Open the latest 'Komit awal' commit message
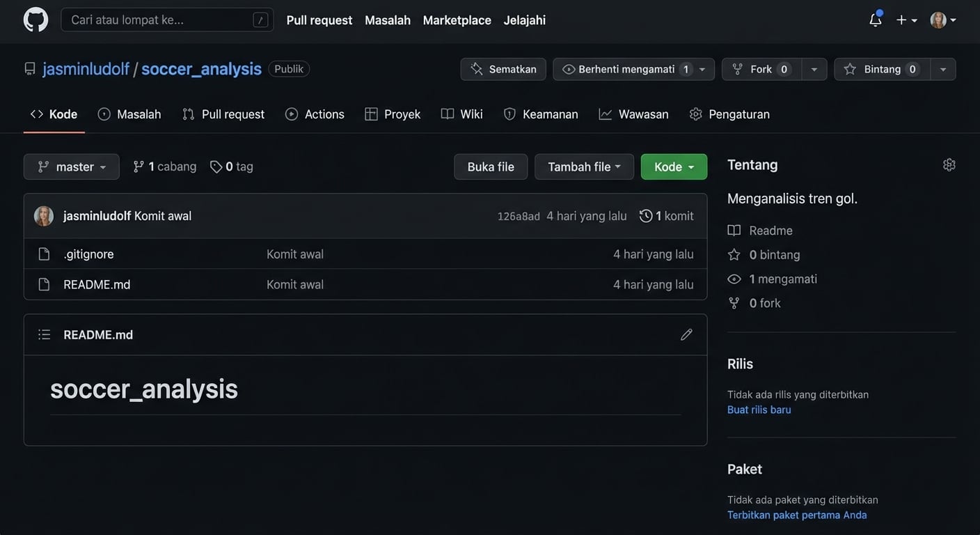This screenshot has height=535, width=980. pos(163,216)
